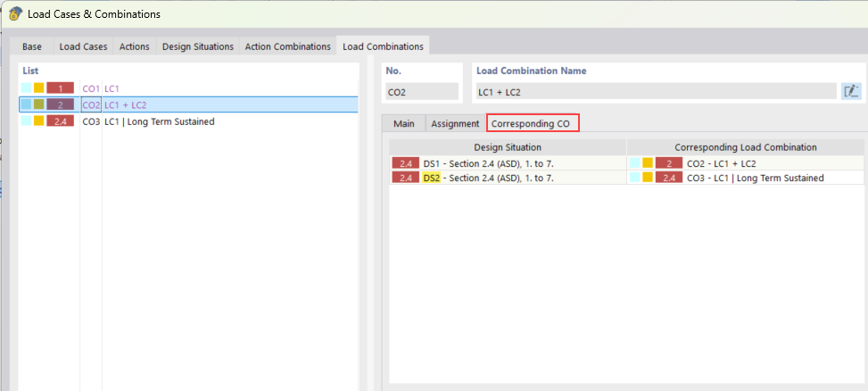Screen dimensions: 868x391
Task: Click the No. field showing CO2
Action: pyautogui.click(x=422, y=92)
